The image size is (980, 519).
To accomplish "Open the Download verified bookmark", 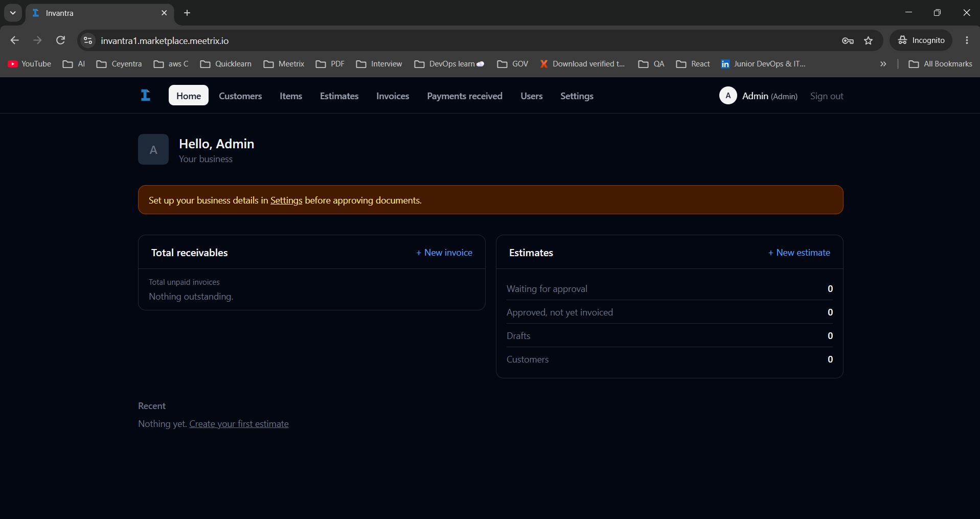I will click(582, 64).
